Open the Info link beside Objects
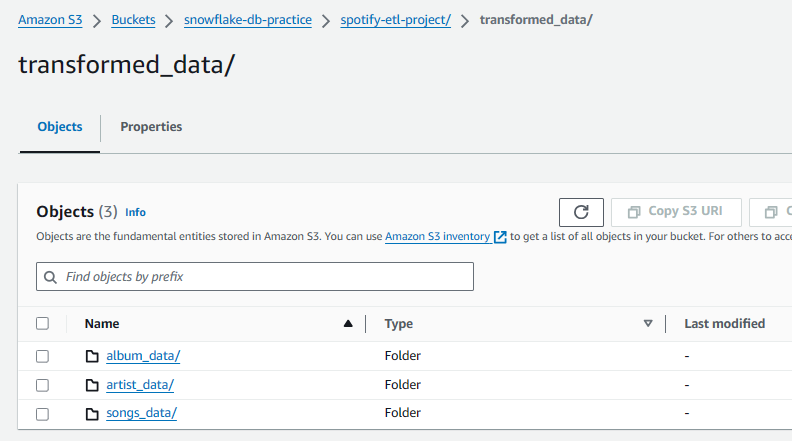 click(135, 212)
